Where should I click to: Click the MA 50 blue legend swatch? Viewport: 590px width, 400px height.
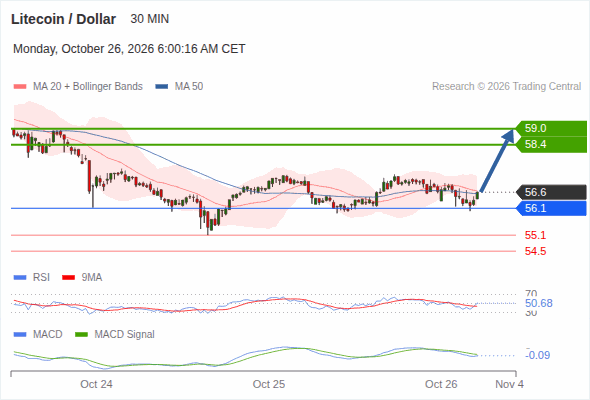click(x=161, y=87)
